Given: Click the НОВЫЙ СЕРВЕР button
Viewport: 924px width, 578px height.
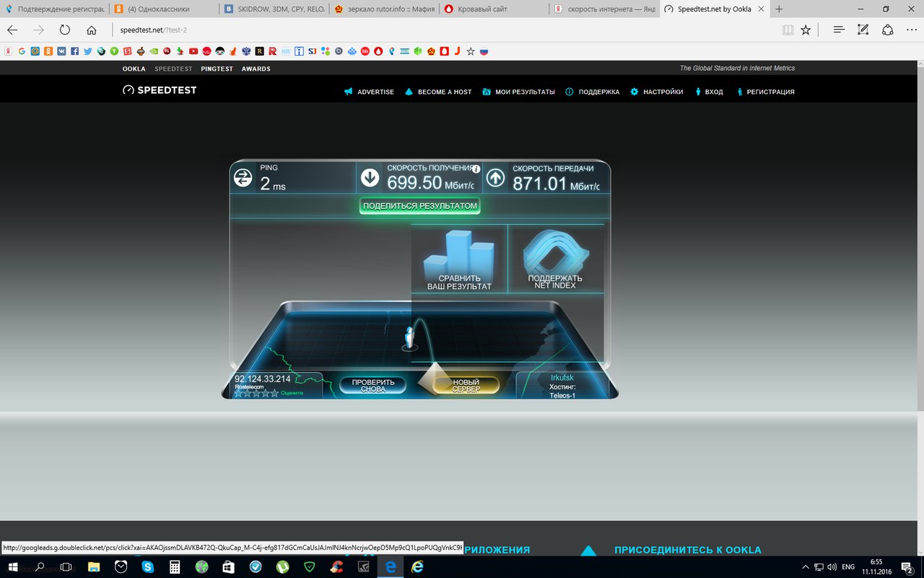Looking at the screenshot, I should pyautogui.click(x=466, y=385).
